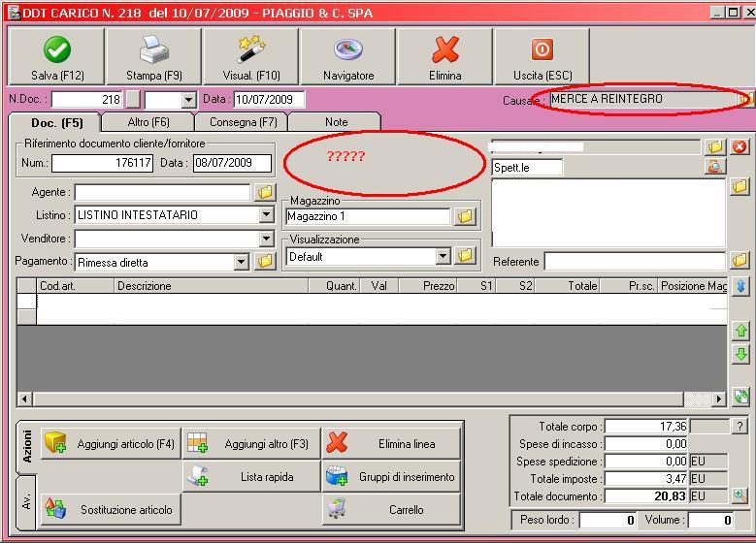Open folder icon beside Agente field
756x543 pixels.
[265, 192]
